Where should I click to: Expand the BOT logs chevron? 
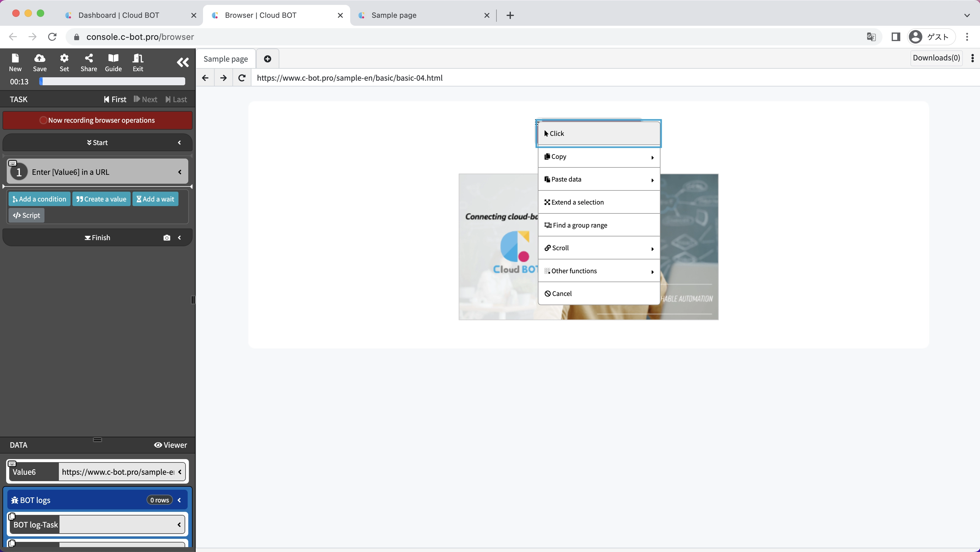coord(180,500)
